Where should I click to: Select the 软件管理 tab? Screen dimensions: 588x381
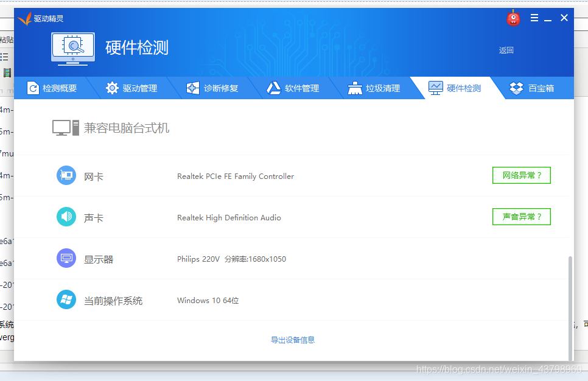click(294, 88)
